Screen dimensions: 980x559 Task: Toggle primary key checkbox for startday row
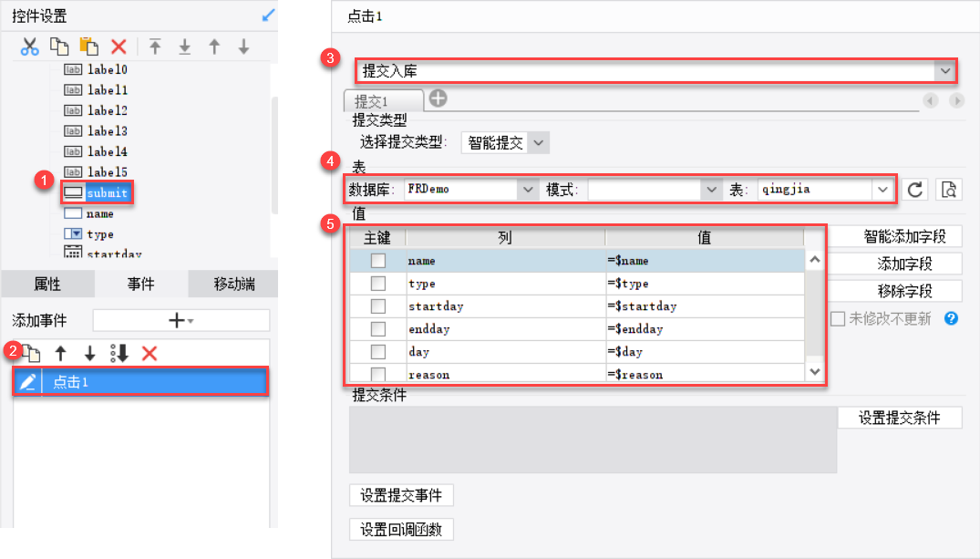pyautogui.click(x=378, y=305)
